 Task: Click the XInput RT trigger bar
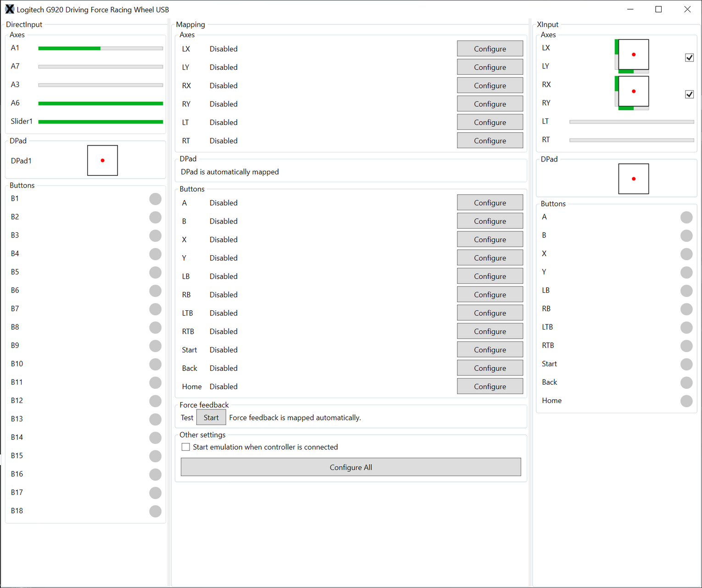click(x=632, y=140)
